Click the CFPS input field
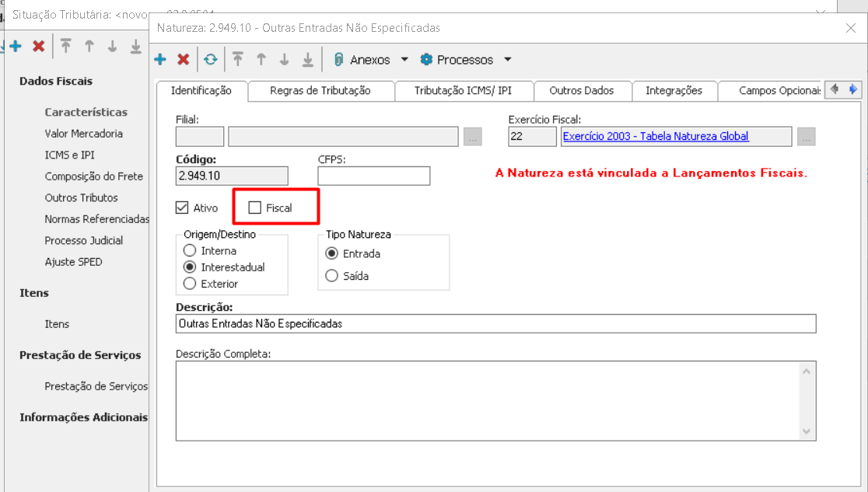Viewport: 868px width, 492px height. pyautogui.click(x=373, y=176)
